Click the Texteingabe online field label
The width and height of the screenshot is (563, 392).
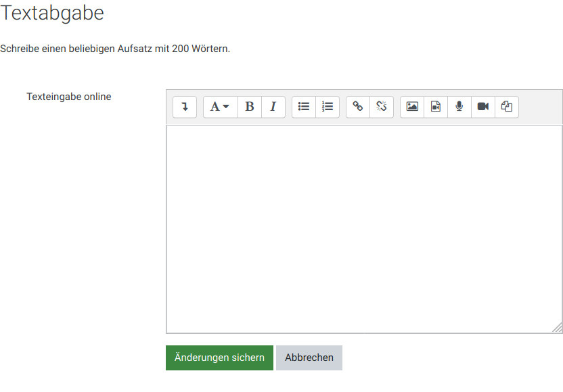tap(69, 97)
